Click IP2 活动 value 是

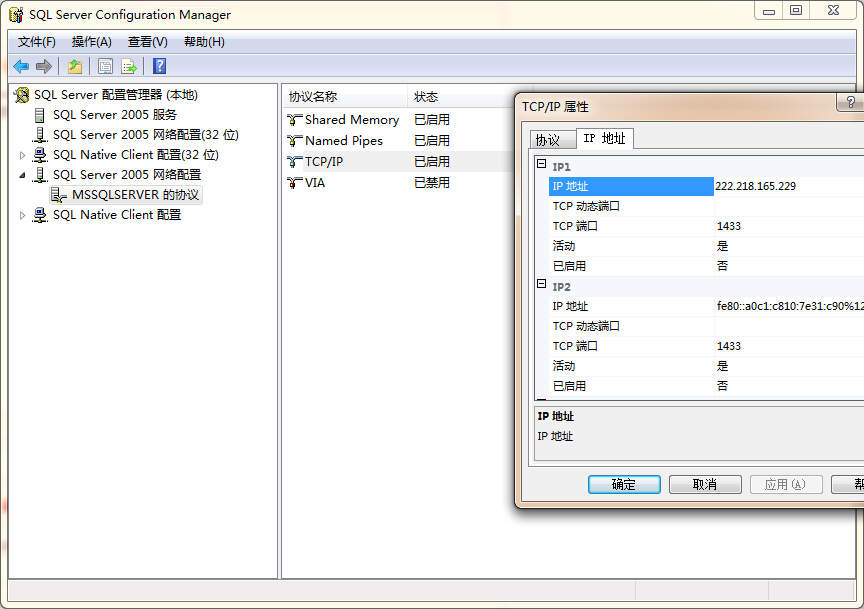pyautogui.click(x=722, y=367)
